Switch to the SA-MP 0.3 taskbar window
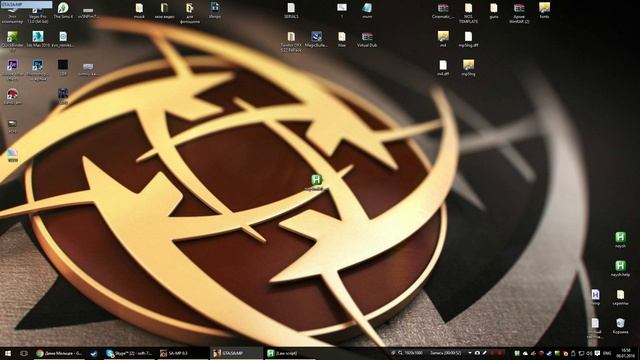This screenshot has height=360, width=640. click(182, 353)
